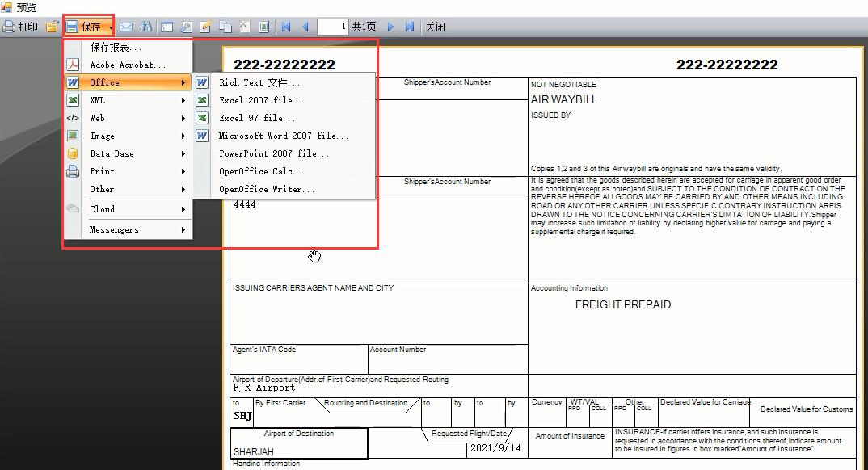Click the pencil edit page icon
868x470 pixels.
coord(205,27)
